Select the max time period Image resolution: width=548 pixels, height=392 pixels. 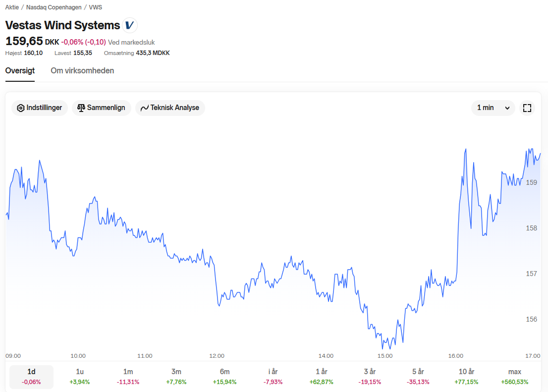[x=515, y=377]
